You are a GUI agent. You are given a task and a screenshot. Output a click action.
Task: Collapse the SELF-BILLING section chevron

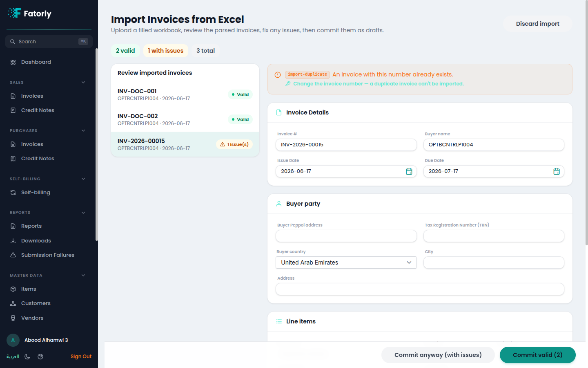83,179
